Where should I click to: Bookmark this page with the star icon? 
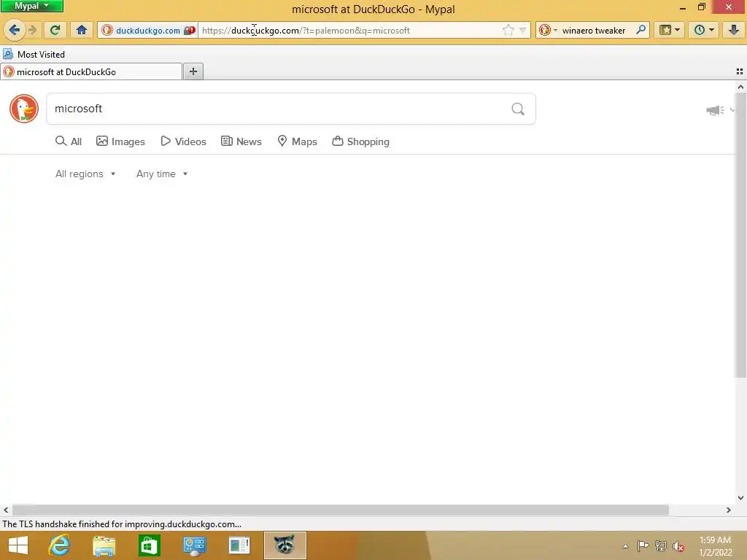(508, 30)
